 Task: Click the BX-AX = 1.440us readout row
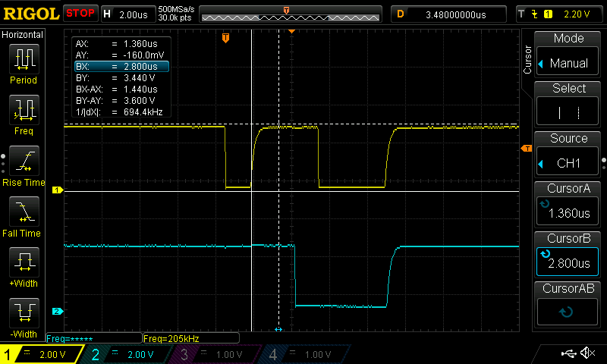[x=121, y=89]
